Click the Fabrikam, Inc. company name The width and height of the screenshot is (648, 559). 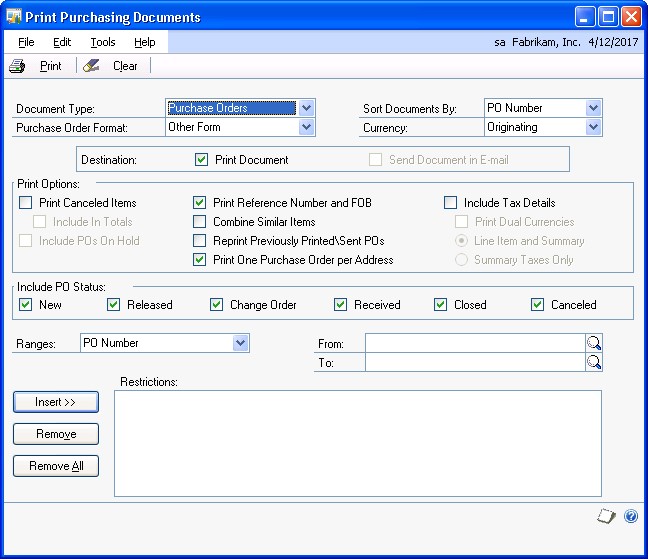(546, 42)
